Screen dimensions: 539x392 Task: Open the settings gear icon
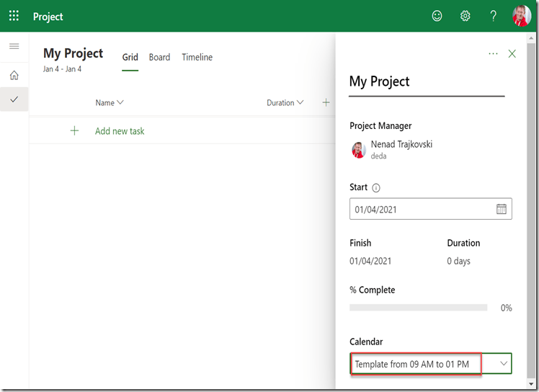click(x=465, y=16)
